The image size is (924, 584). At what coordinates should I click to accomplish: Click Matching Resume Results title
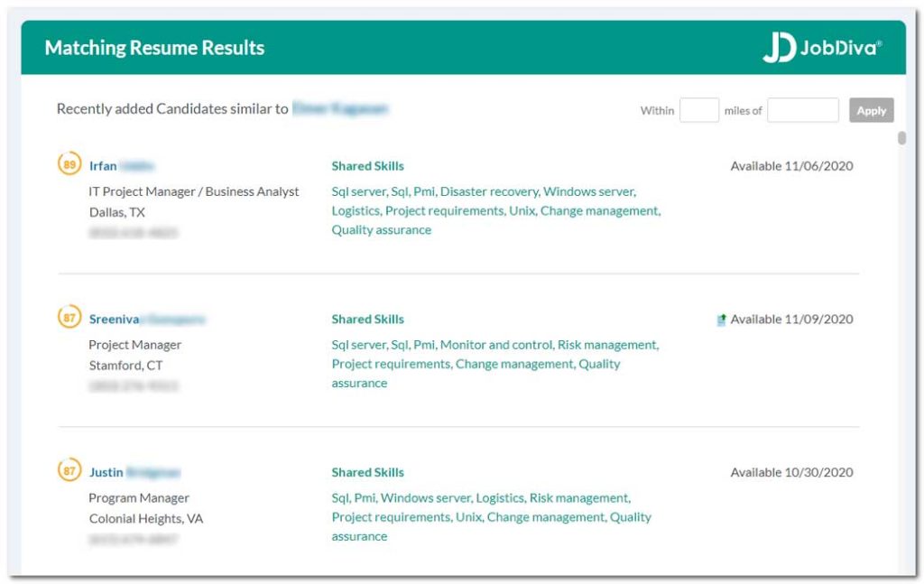click(x=154, y=48)
